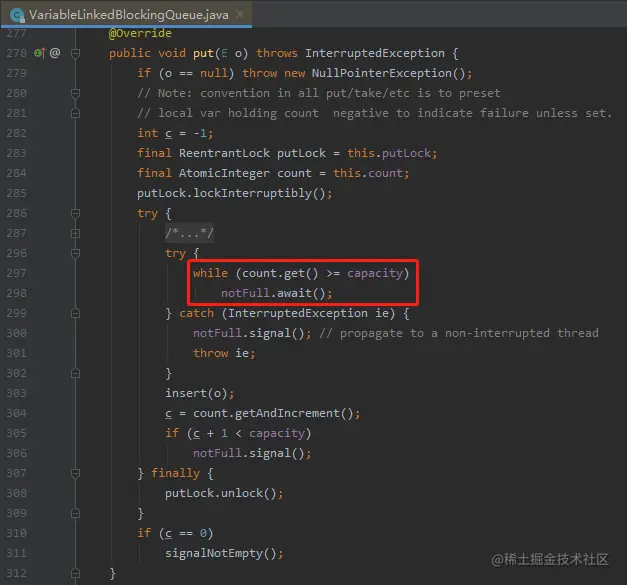627x585 pixels.
Task: Click InterruptedException in the catch clause
Action: pyautogui.click(x=298, y=313)
